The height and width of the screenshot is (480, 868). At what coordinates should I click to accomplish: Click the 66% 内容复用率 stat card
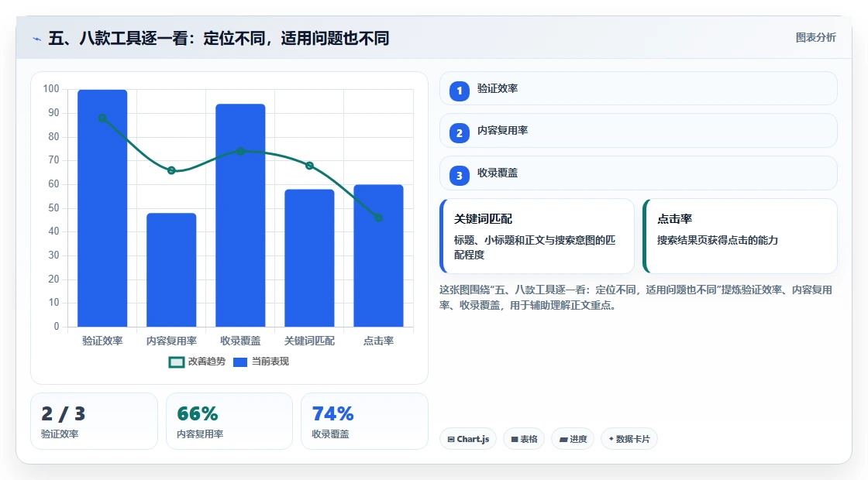(229, 421)
